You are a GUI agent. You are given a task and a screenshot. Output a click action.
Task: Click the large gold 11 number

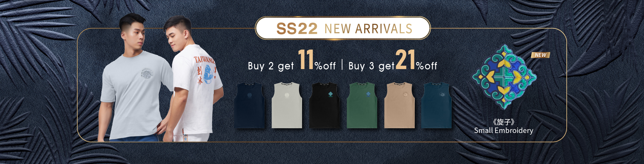point(306,59)
